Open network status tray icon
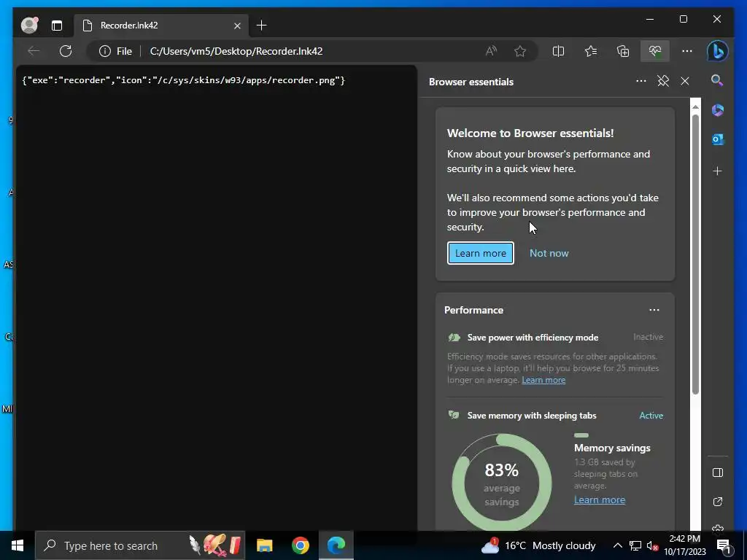 coord(635,545)
